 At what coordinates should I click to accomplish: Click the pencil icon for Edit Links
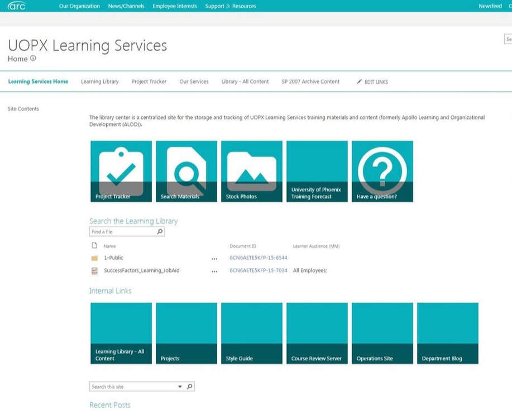pyautogui.click(x=360, y=82)
